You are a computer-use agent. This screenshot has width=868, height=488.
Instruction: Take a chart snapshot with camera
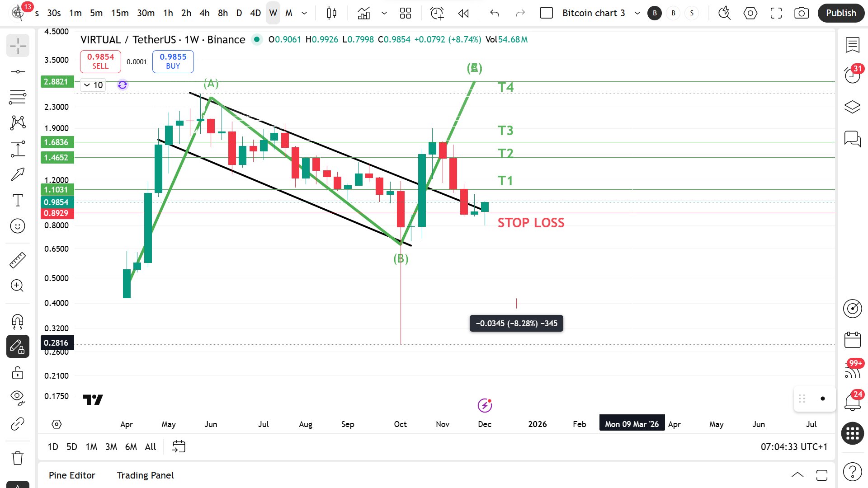(x=801, y=13)
